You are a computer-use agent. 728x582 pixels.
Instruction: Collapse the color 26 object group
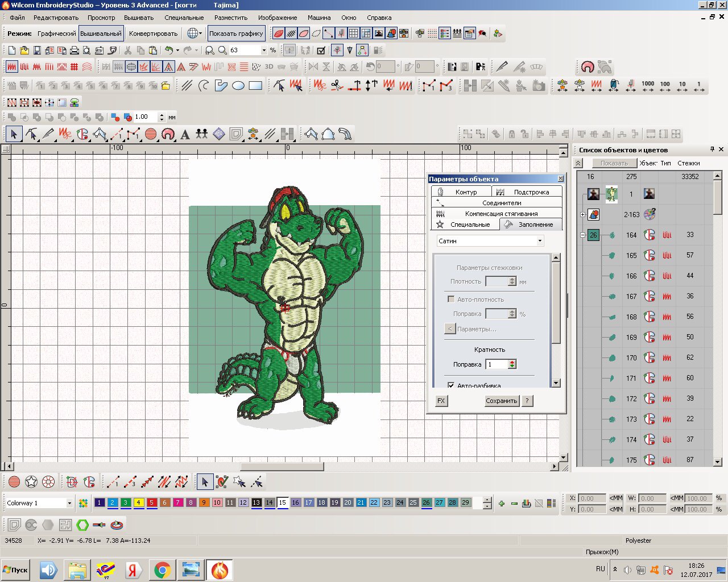point(582,235)
